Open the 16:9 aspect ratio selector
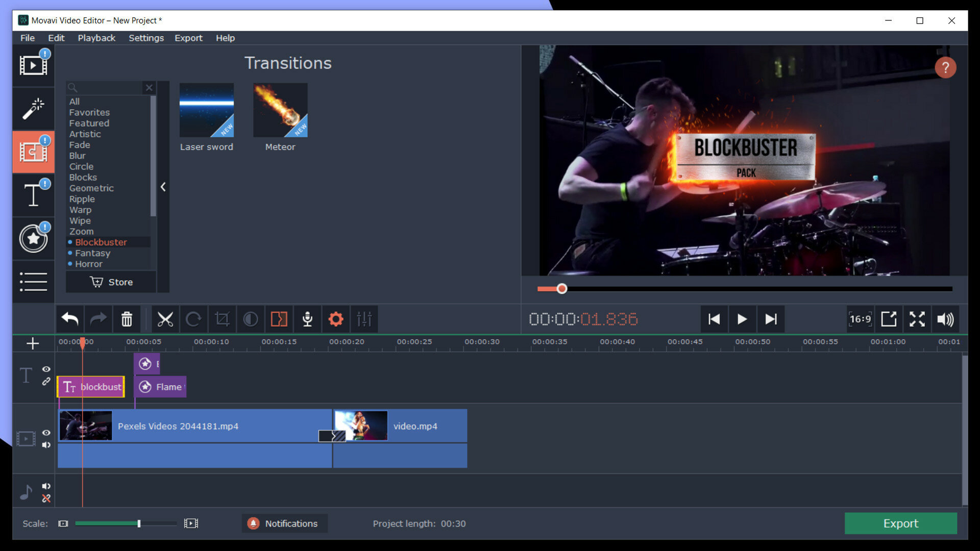Screen dimensions: 980x551 (x=860, y=319)
